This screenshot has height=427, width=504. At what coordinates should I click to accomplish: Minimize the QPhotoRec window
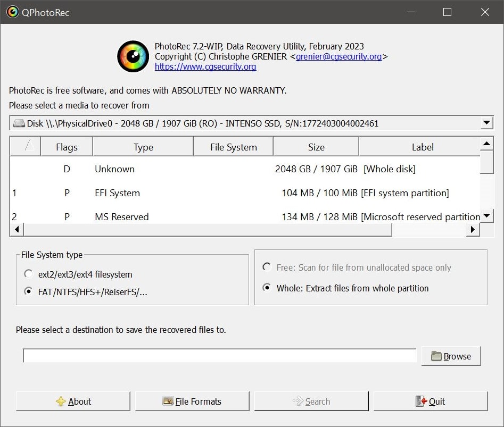click(x=410, y=12)
